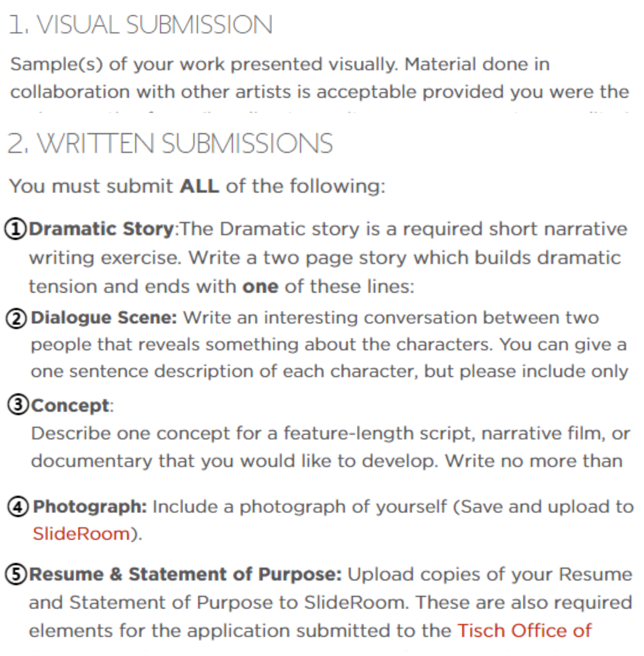
Task: Click the Written Submissions heading
Action: tap(170, 143)
